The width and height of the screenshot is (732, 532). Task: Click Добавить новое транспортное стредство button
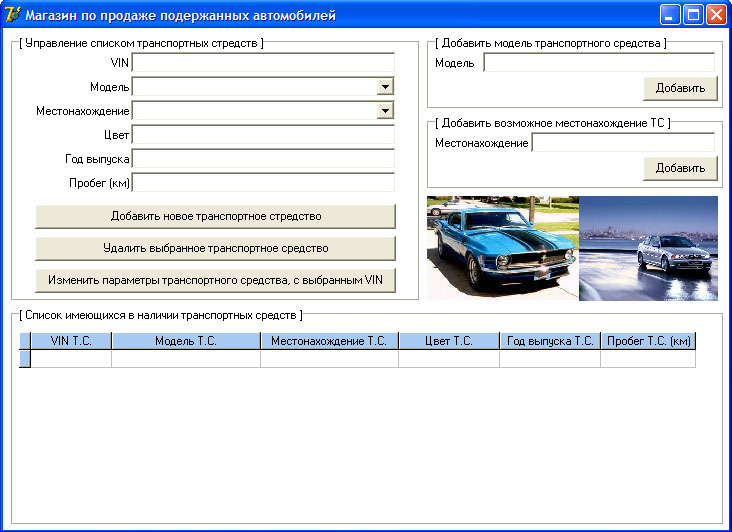(216, 216)
